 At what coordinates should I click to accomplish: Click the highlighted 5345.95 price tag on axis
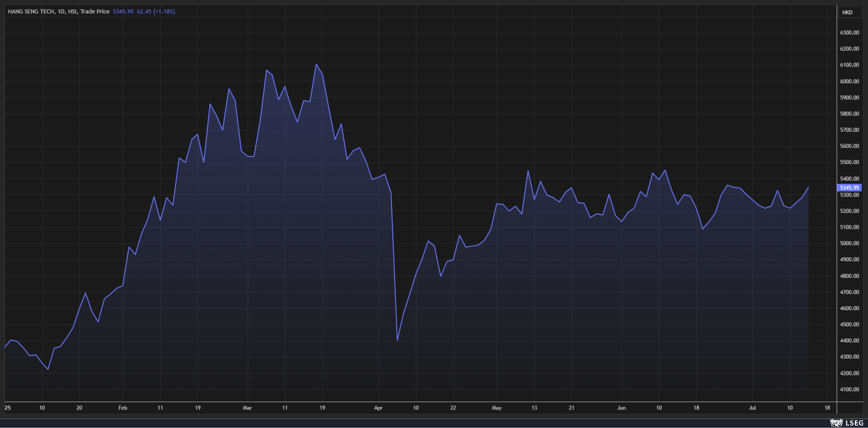pos(849,188)
